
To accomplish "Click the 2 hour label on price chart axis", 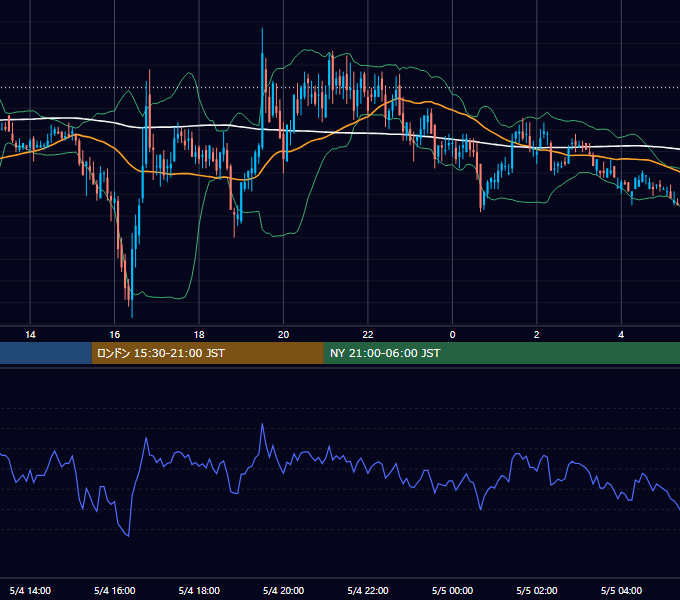I will (536, 335).
